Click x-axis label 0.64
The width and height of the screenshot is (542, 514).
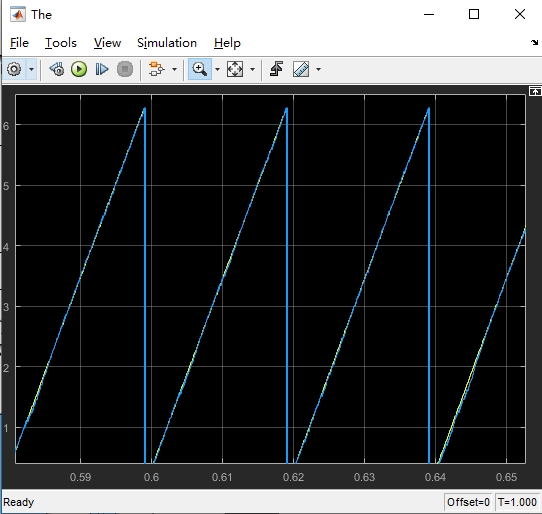[435, 477]
